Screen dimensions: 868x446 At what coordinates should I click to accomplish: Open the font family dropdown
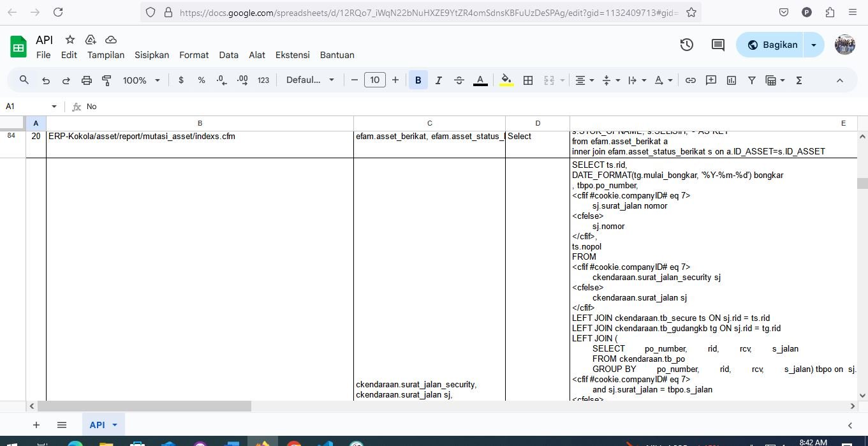pyautogui.click(x=310, y=80)
